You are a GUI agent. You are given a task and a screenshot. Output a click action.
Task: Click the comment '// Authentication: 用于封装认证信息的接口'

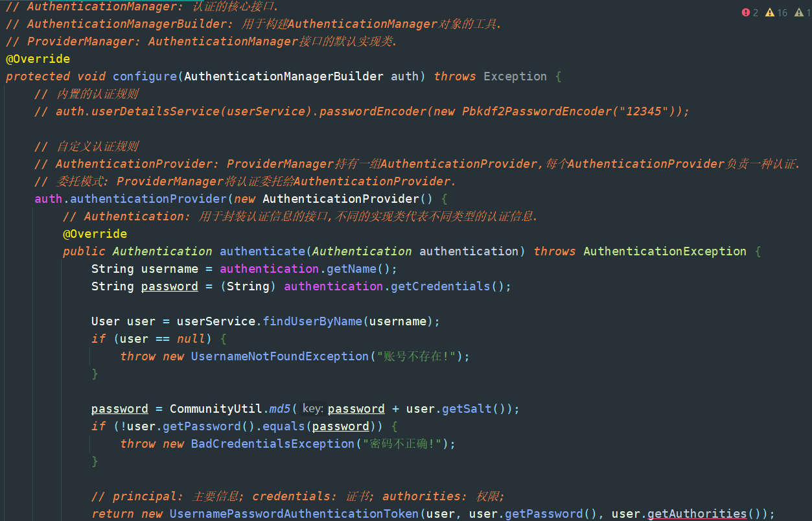click(x=300, y=216)
